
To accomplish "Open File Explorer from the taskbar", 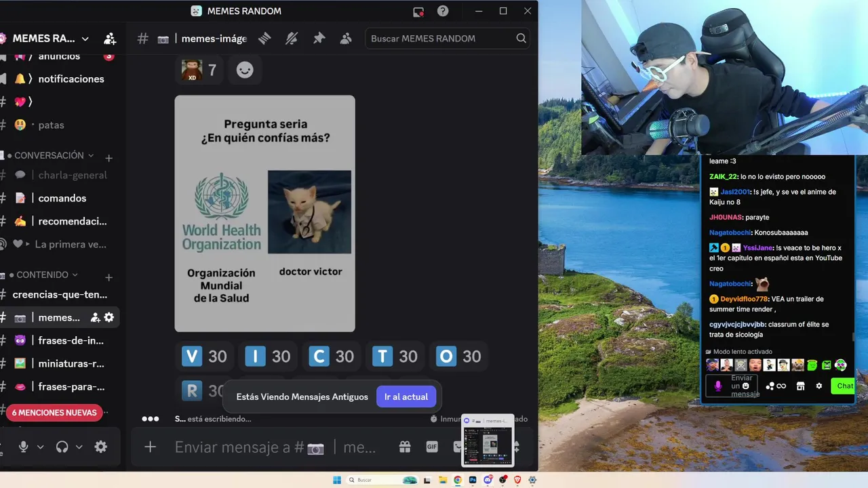I will (x=443, y=480).
